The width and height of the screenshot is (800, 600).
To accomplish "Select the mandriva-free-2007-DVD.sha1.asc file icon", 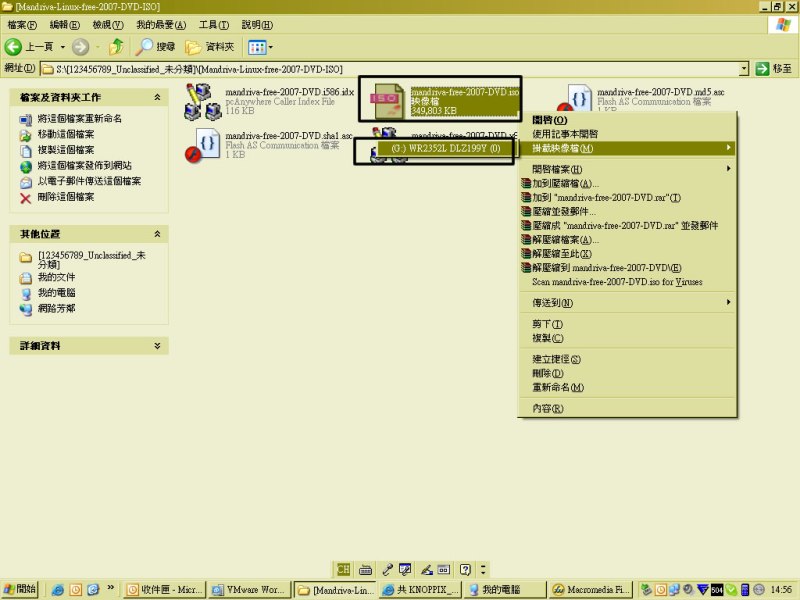I will (x=203, y=145).
